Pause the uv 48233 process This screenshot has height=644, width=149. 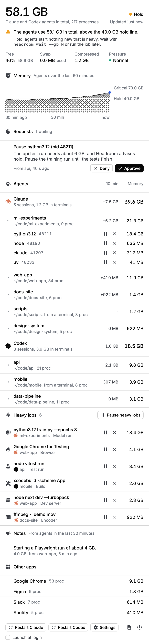105,262
